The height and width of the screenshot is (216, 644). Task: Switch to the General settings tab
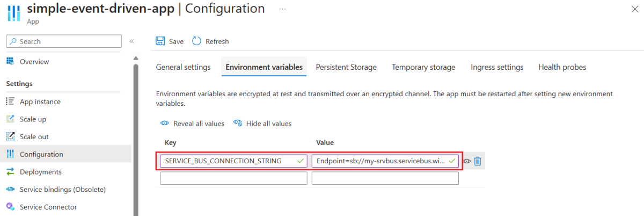point(183,67)
